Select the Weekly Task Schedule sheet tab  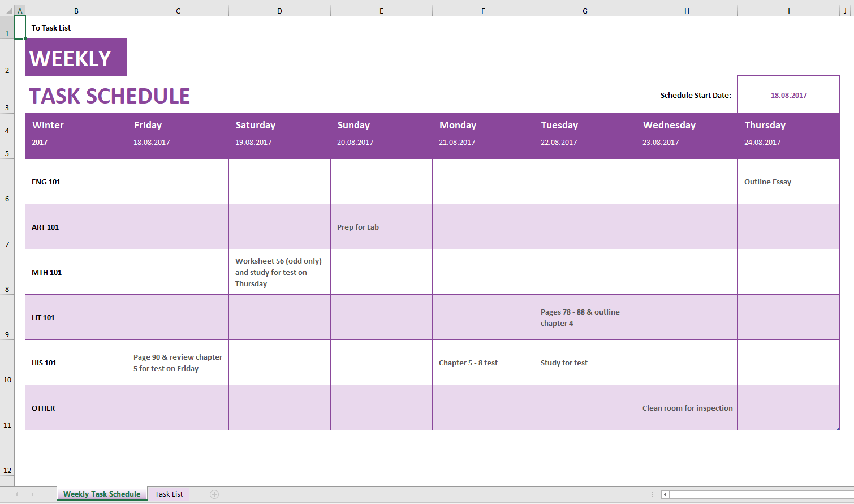pyautogui.click(x=102, y=494)
